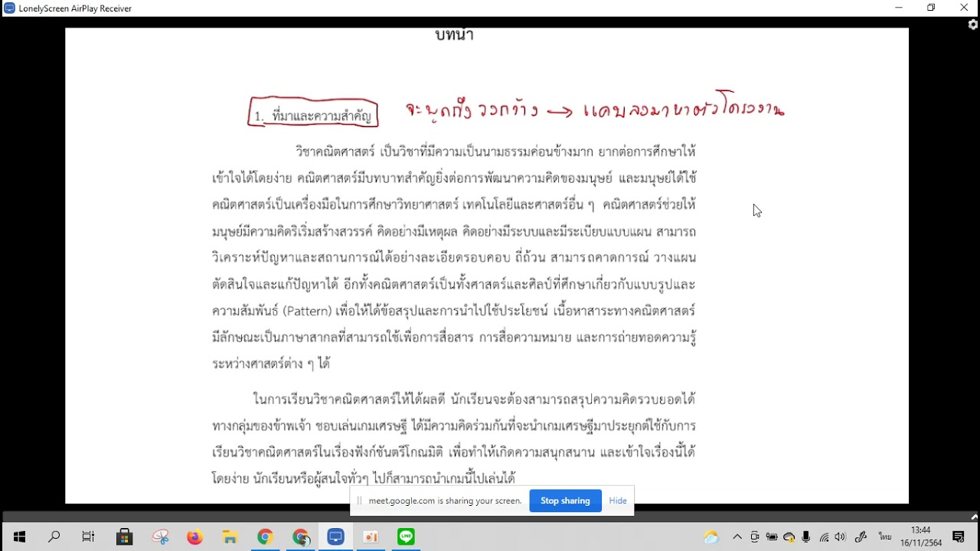Click line starting ระหว่างศาสตร์ต่าง ๆ ได้

271,364
